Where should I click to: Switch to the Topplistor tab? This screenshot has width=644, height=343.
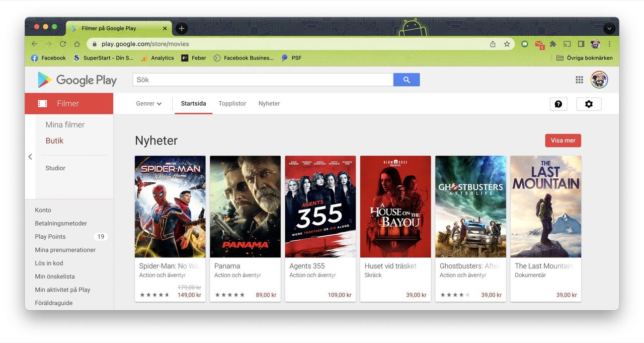pos(232,103)
